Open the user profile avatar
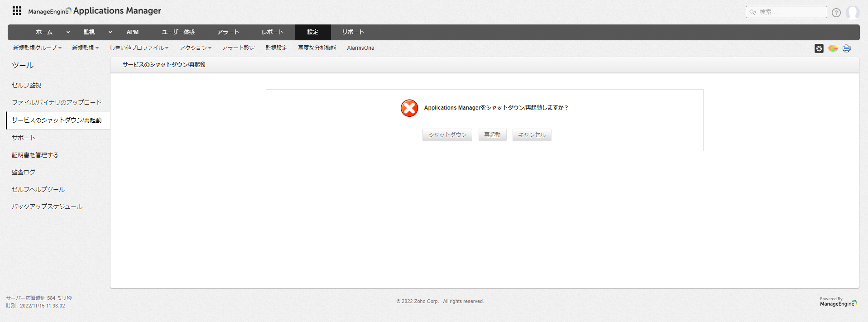 tap(852, 13)
